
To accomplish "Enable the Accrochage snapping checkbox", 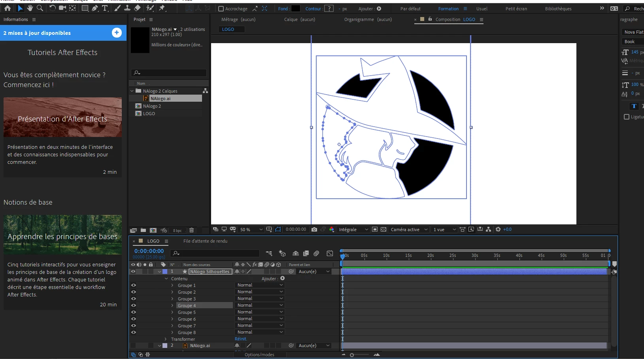I will [x=221, y=9].
